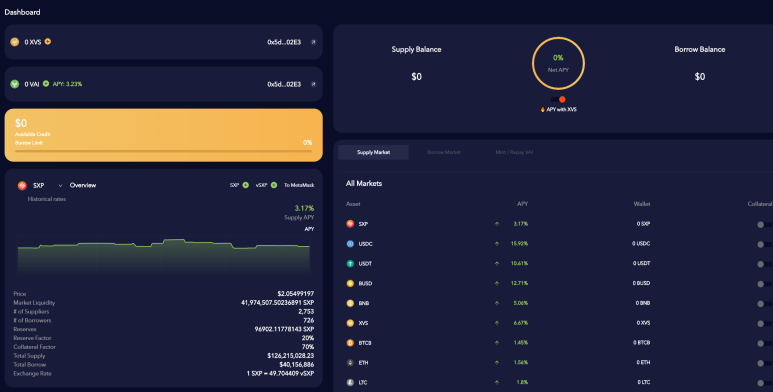Screen dimensions: 773x392
Task: Click To MetaMask link
Action: click(x=299, y=185)
